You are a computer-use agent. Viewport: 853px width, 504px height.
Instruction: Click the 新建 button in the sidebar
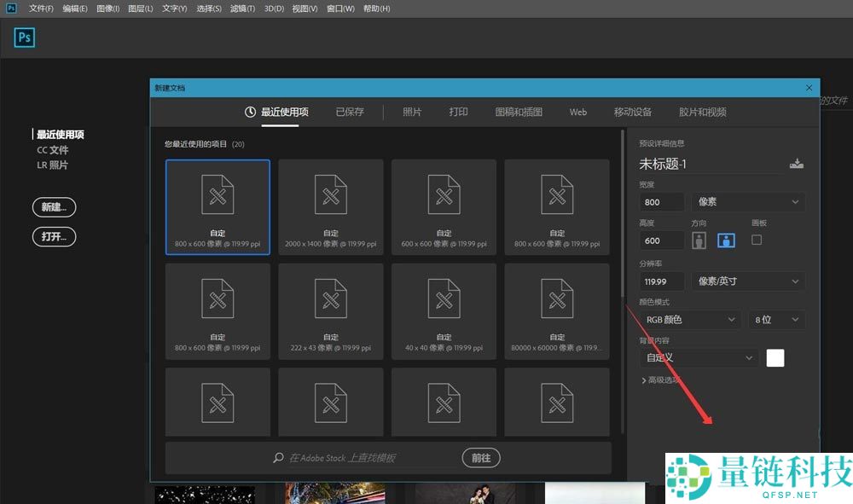point(53,207)
